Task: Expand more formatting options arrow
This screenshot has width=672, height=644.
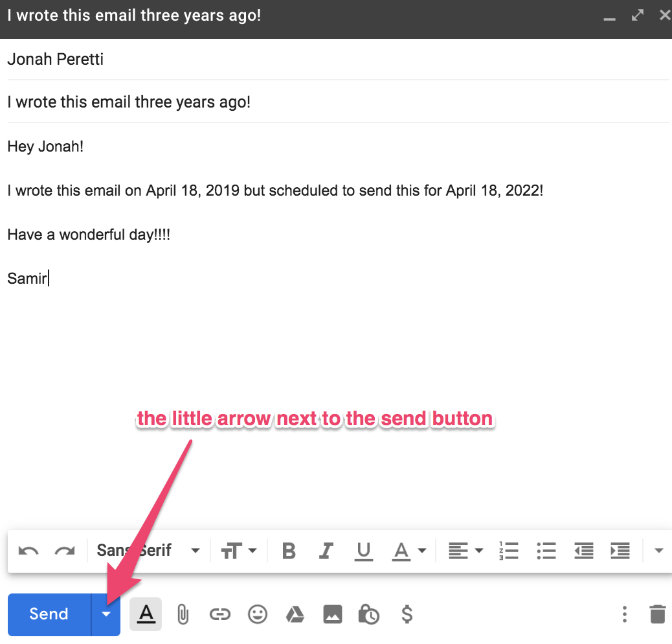Action: point(658,551)
